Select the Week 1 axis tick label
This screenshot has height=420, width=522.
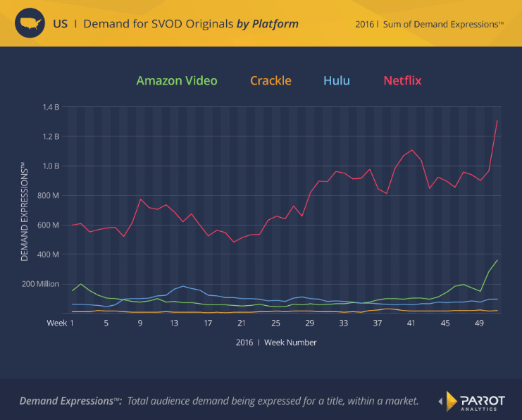pyautogui.click(x=60, y=323)
